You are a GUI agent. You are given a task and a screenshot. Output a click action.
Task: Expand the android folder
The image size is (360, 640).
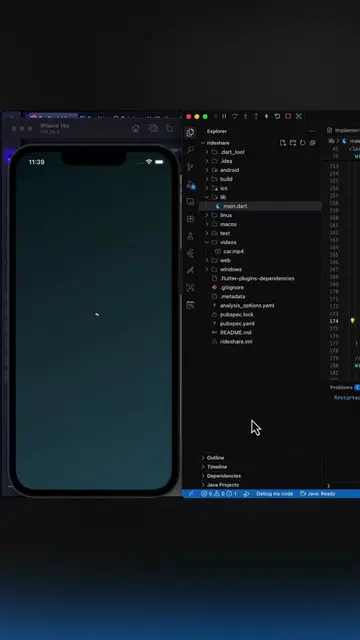pos(207,170)
